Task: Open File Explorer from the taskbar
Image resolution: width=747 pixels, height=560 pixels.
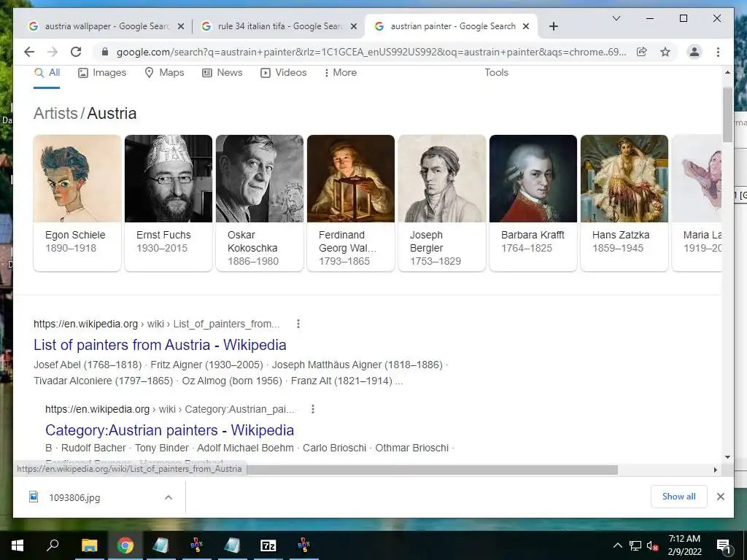Action: click(x=89, y=545)
